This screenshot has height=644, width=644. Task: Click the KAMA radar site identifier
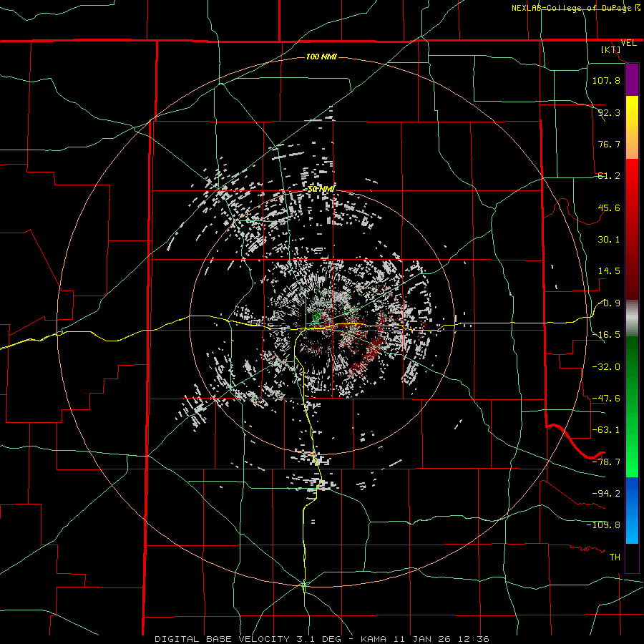[374, 639]
